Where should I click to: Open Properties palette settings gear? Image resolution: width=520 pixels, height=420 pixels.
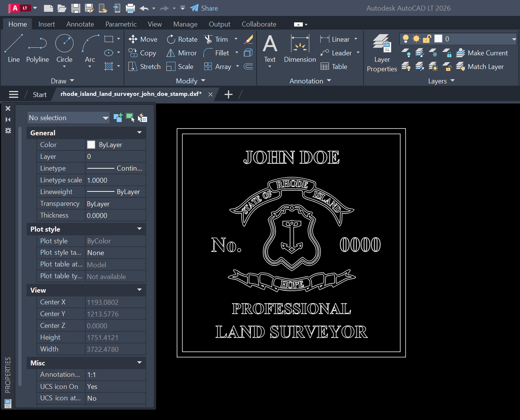click(8, 130)
